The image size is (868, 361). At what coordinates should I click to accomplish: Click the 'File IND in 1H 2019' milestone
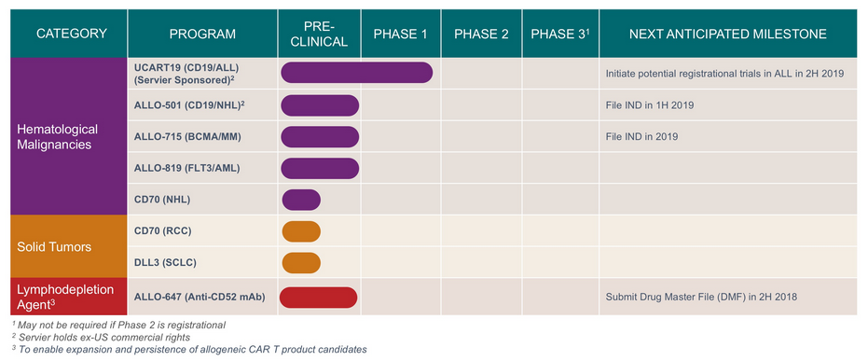(x=649, y=105)
